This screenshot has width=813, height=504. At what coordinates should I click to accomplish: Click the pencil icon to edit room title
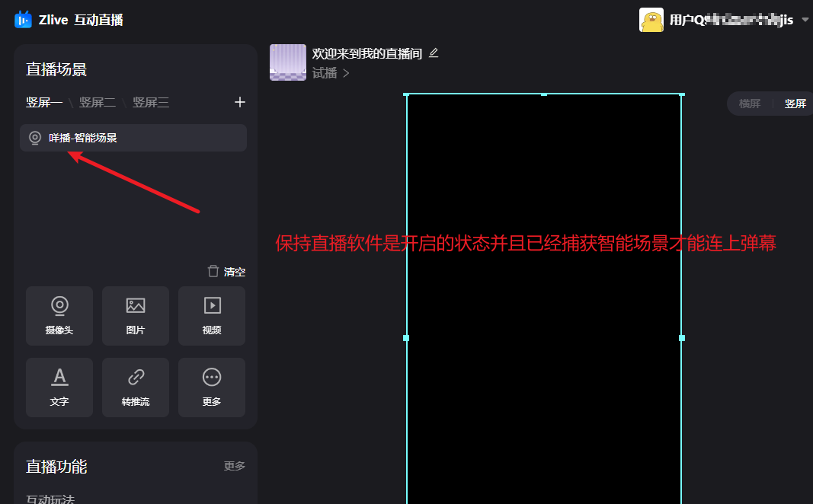[433, 53]
